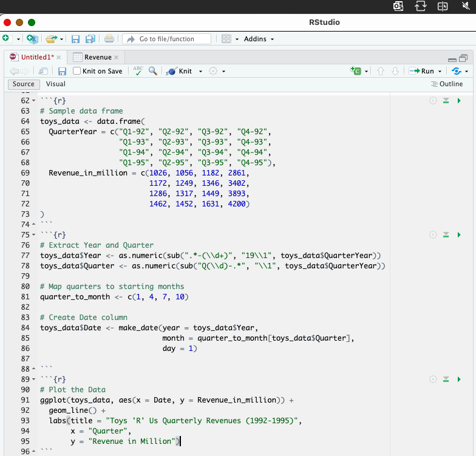Minimize the source pane

452,60
